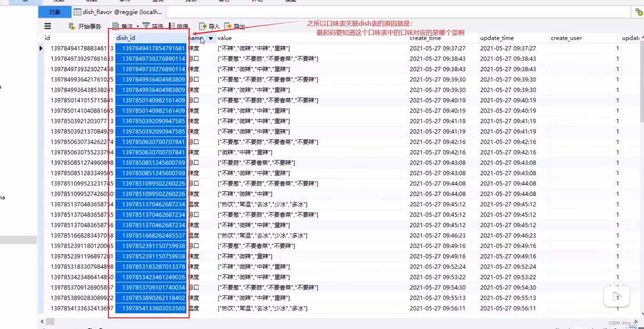Viewport: 644px width, 329px height.
Task: Open the name column header dropdown arrow
Action: [211, 38]
